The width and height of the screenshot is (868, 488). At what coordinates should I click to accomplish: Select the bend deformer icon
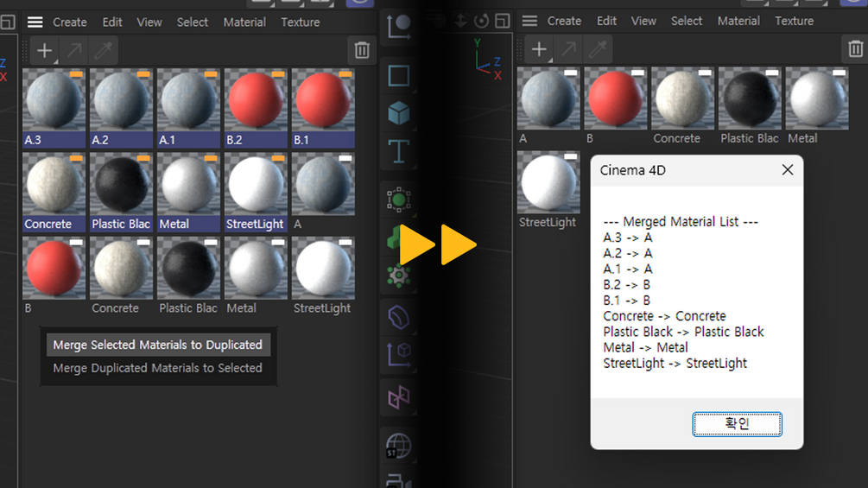pyautogui.click(x=398, y=318)
